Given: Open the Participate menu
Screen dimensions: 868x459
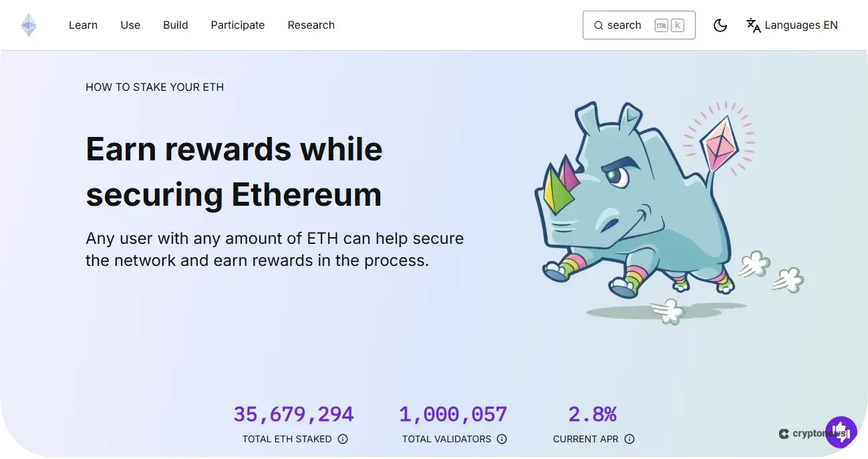Looking at the screenshot, I should pos(237,25).
